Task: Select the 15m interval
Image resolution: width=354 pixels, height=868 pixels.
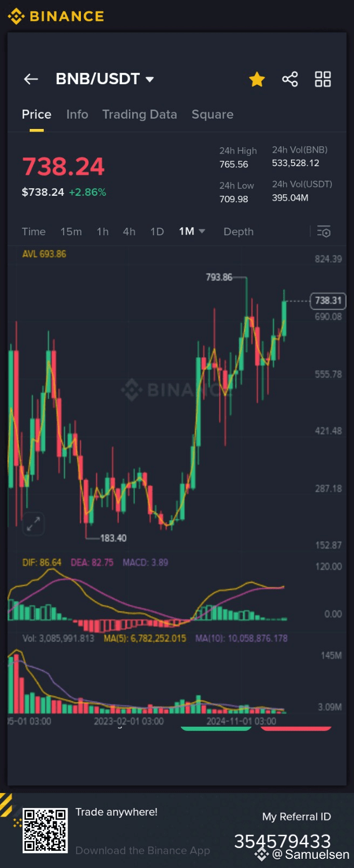Action: [x=71, y=231]
